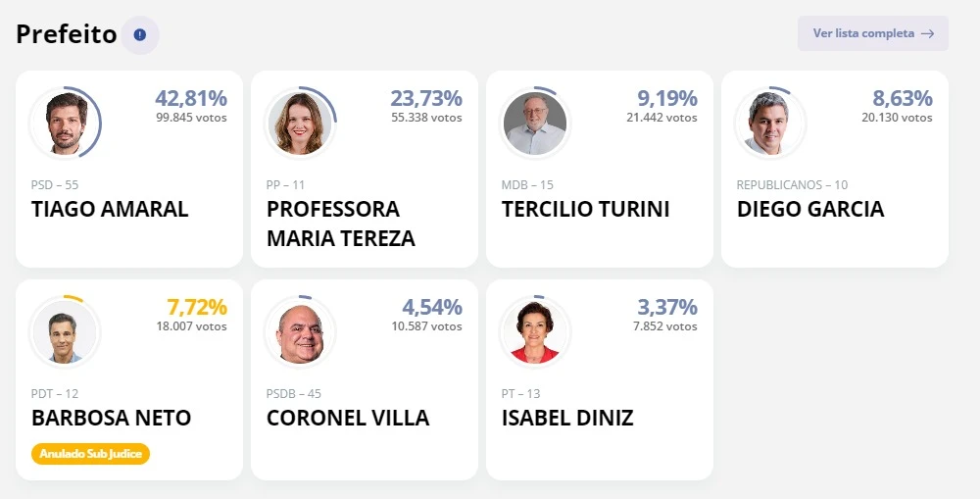Screen dimensions: 980x499
Task: Click Tiago Amaral's candidate photo
Action: coord(65,124)
